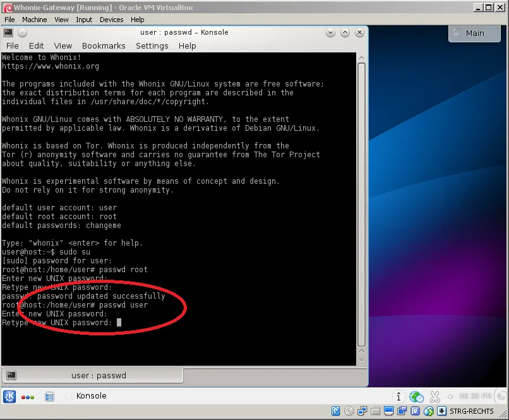Click the https://www.whonix.org text in terminal
This screenshot has width=509, height=420.
[x=51, y=66]
